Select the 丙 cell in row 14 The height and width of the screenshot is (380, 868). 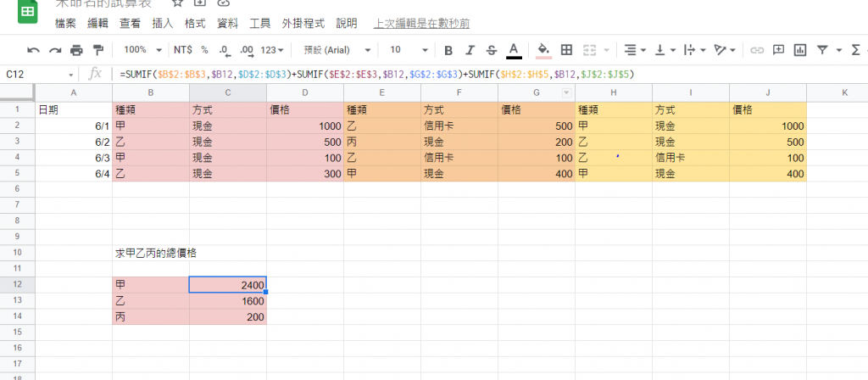tap(151, 317)
